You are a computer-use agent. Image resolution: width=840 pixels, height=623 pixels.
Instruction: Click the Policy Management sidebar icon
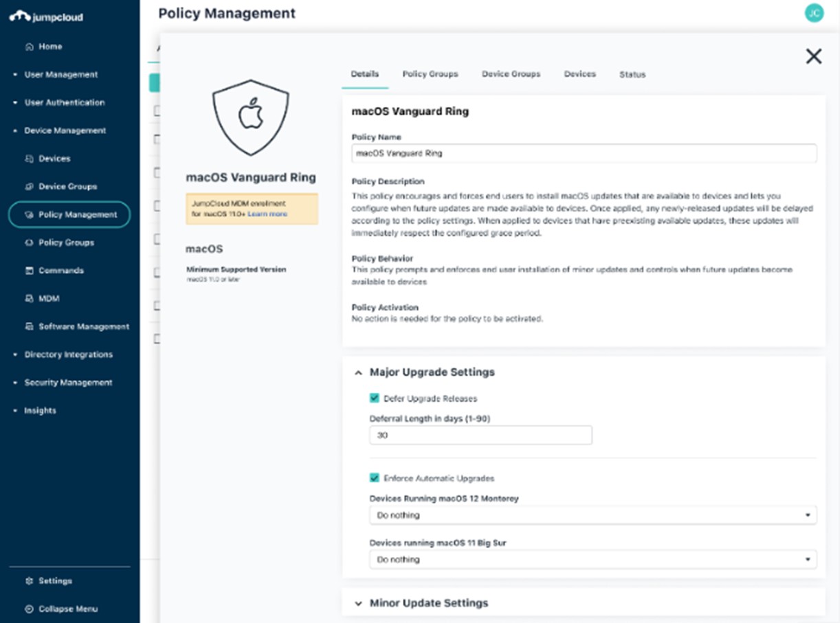29,215
